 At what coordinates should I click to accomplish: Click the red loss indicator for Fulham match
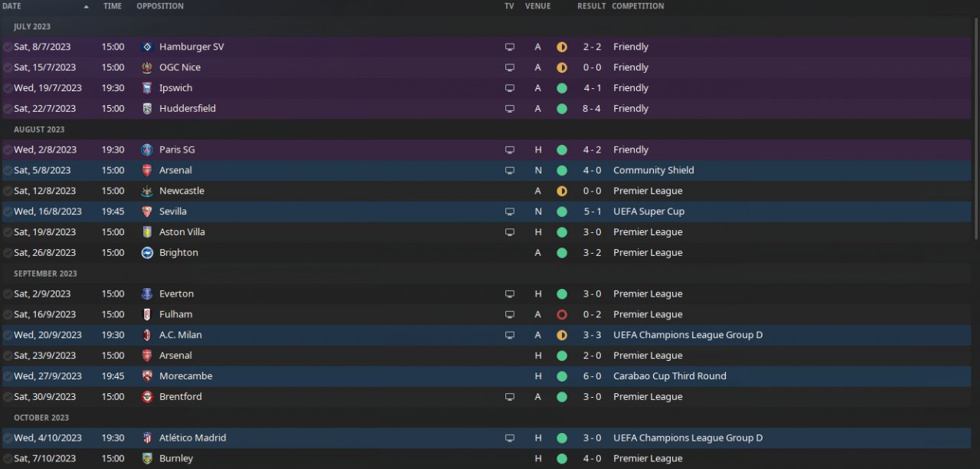pyautogui.click(x=562, y=314)
